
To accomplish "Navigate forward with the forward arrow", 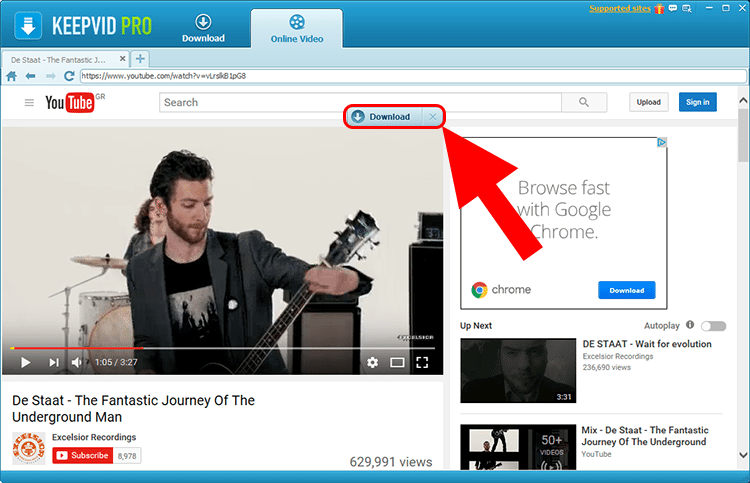I will point(50,76).
